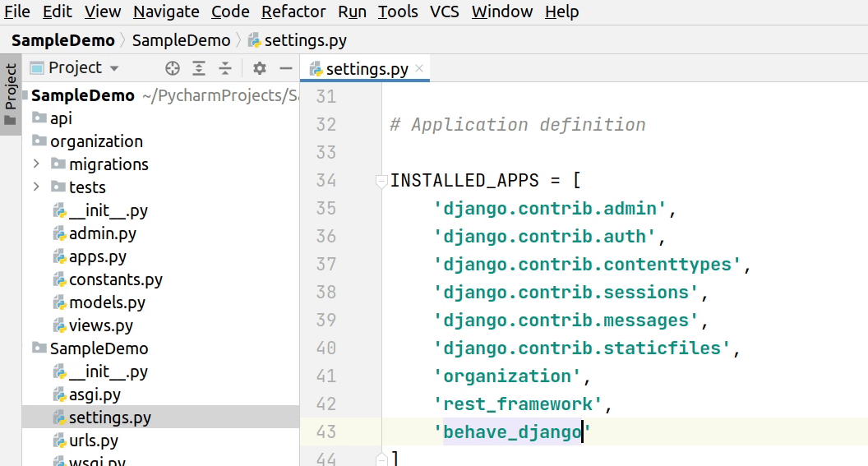The width and height of the screenshot is (868, 466).
Task: Click the Expand All icon in Project panel
Action: 199,68
